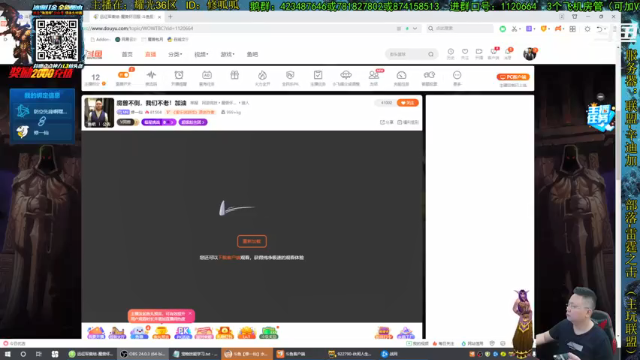
Task: Click the second purple pill badge under title
Action: coord(193,122)
